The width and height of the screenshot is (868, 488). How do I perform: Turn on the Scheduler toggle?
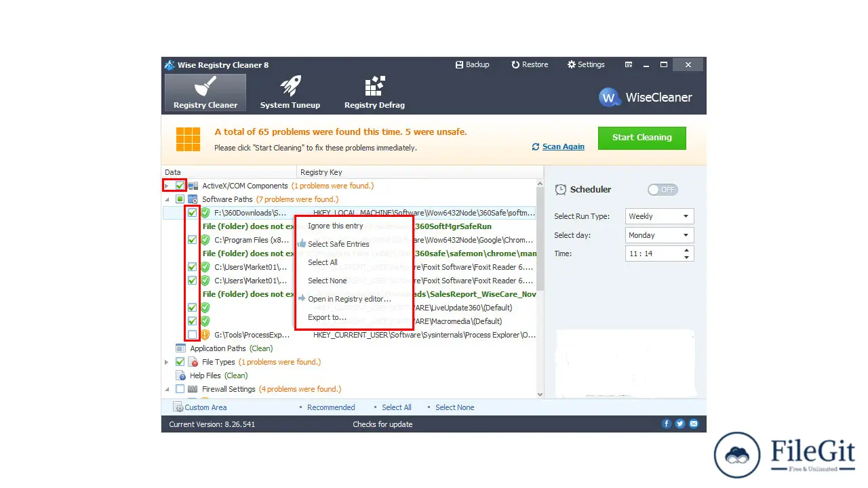[x=663, y=190]
